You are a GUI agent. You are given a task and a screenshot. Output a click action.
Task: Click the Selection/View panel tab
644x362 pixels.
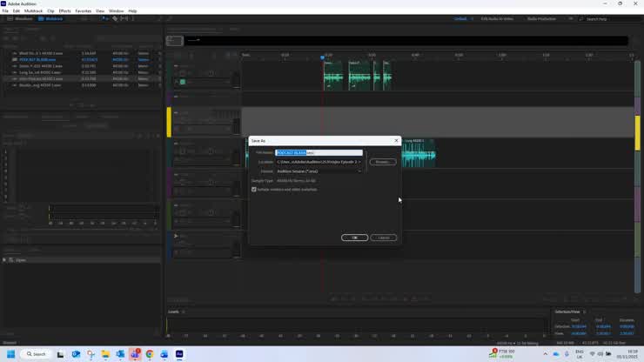(x=567, y=312)
